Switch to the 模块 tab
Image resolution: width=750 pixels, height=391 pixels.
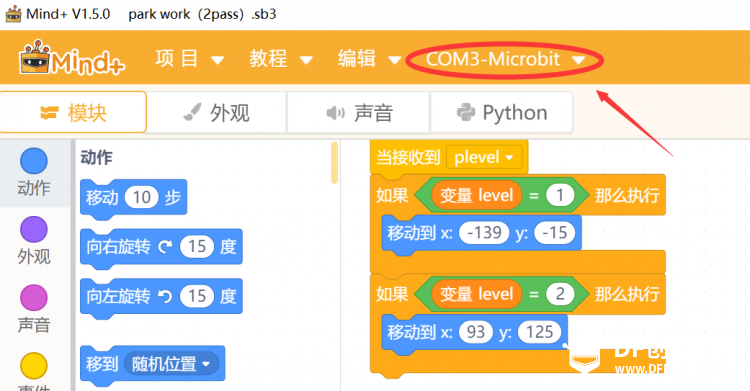pyautogui.click(x=73, y=112)
